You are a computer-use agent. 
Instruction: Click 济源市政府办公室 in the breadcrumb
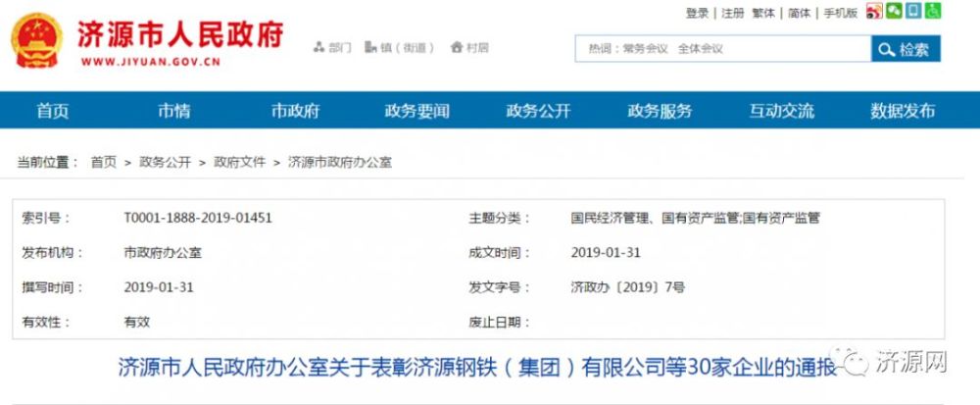(x=340, y=163)
